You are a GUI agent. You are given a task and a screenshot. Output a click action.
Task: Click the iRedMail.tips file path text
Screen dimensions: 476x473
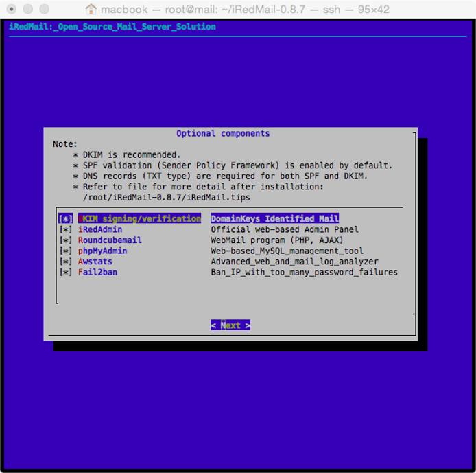167,198
